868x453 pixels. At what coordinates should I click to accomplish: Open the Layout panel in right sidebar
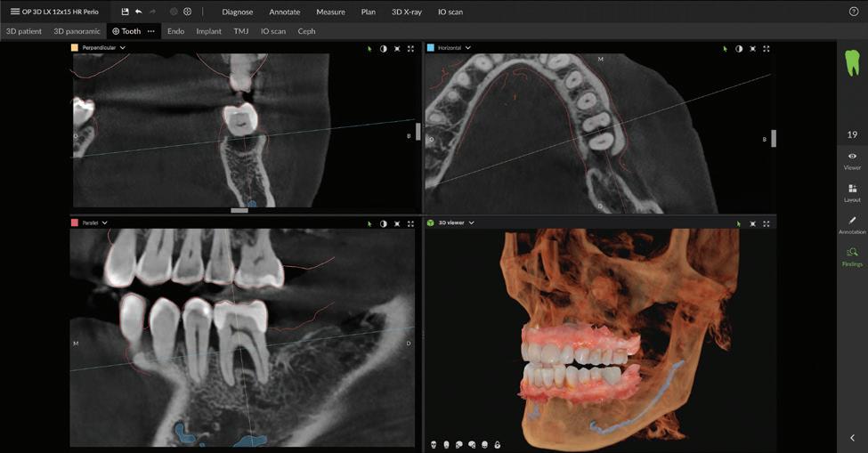pos(853,193)
